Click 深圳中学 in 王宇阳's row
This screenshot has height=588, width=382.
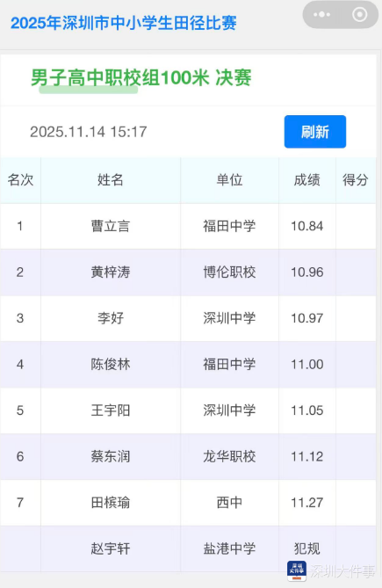[x=229, y=410]
